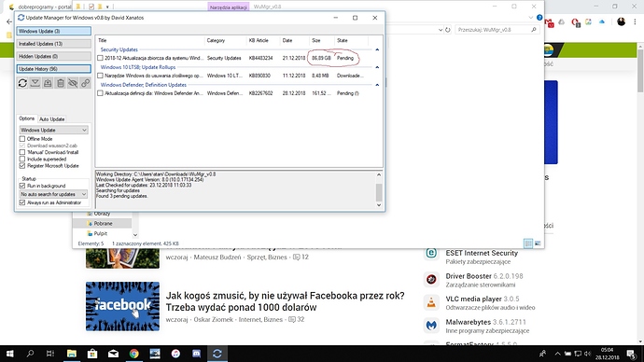644x362 pixels.
Task: Collapse the Security Updates group
Action: [x=377, y=49]
